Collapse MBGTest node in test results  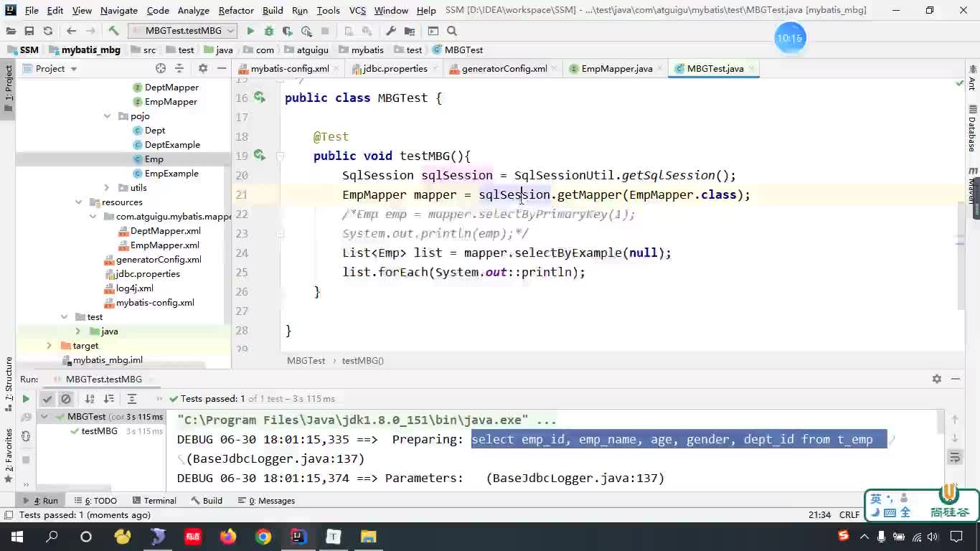pos(44,417)
